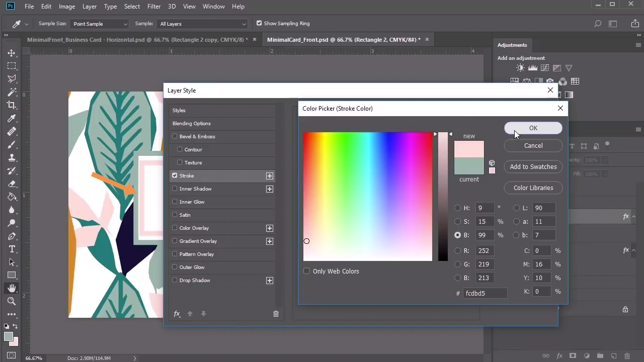Select the Horizontal Type tool
This screenshot has height=362, width=644.
pyautogui.click(x=12, y=249)
